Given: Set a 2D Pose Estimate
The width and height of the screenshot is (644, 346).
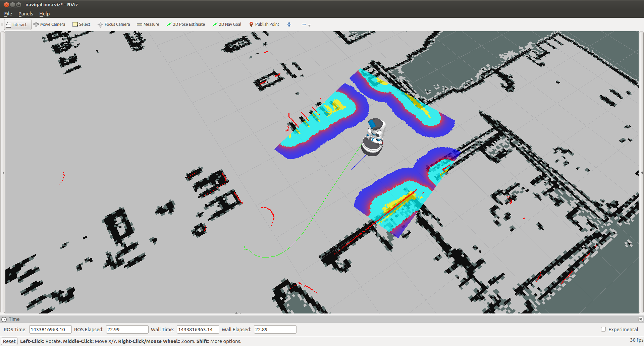Looking at the screenshot, I should [x=185, y=24].
